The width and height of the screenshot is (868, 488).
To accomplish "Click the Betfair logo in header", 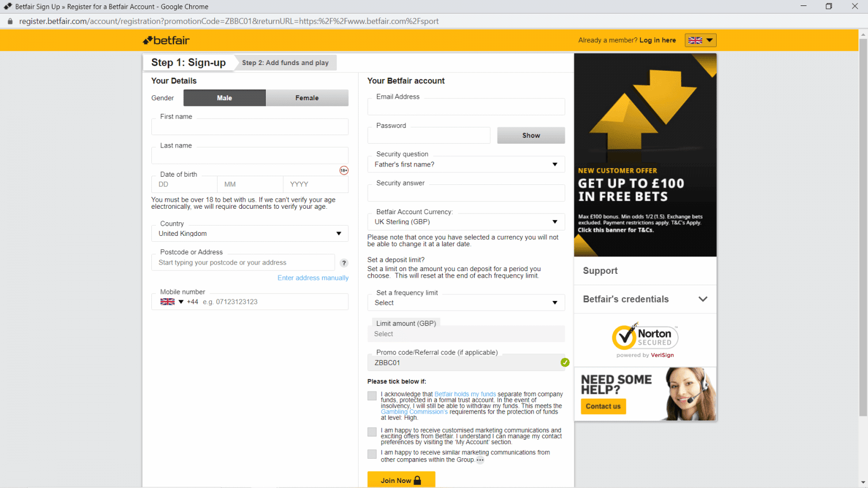I will 166,41.
